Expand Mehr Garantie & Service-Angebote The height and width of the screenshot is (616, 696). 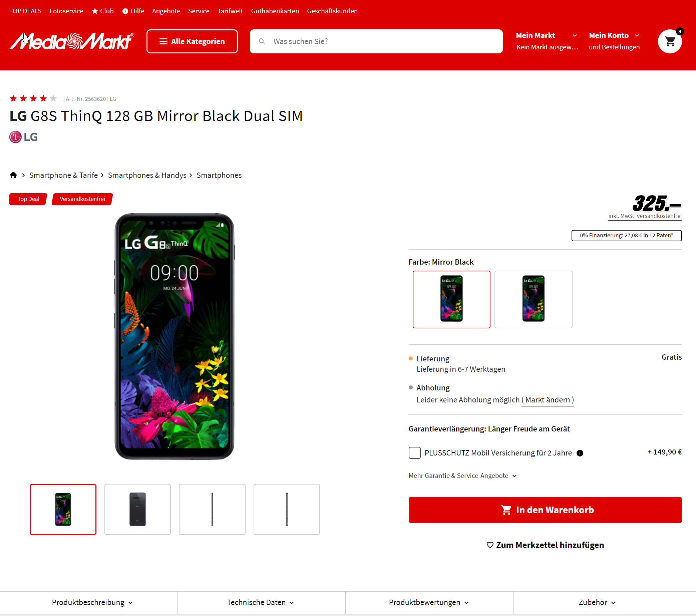click(x=462, y=476)
